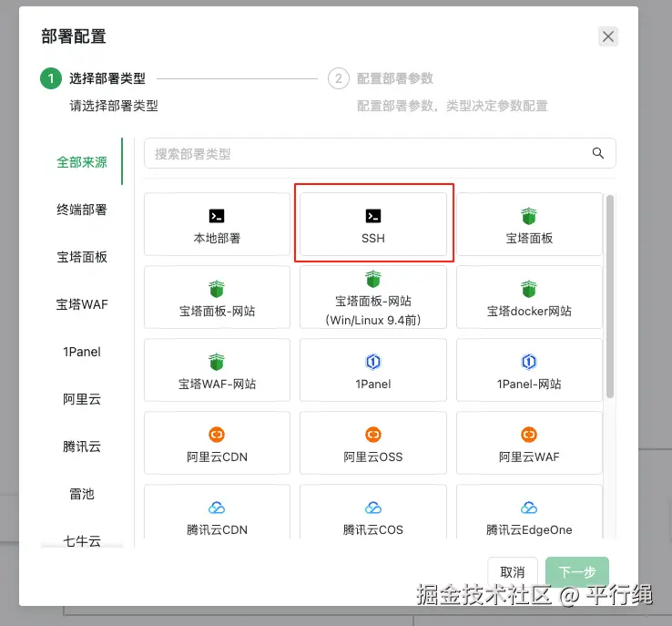Click the 腾讯云COS label
Screen dimensions: 672x626
point(372,529)
